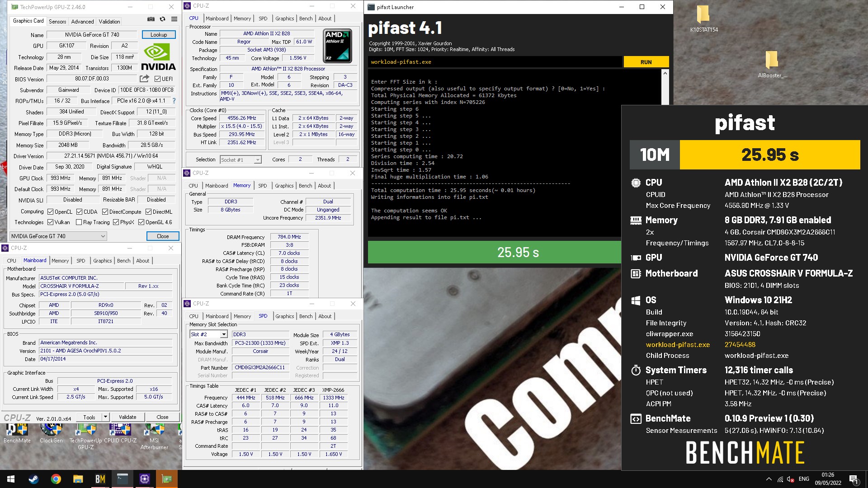This screenshot has height=488, width=868.
Task: Click the Bus Interface question mark help icon
Action: click(174, 101)
